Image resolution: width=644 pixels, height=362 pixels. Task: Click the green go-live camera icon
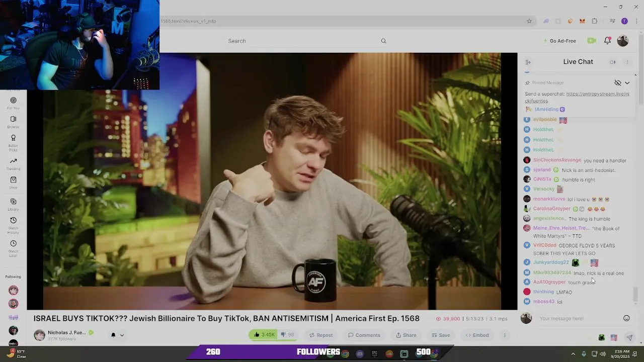click(592, 41)
